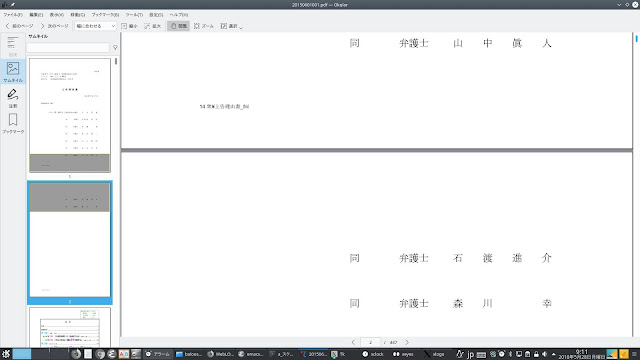The width and height of the screenshot is (640, 360).
Task: Show the Bookmarks sidebar panel
Action: click(13, 123)
